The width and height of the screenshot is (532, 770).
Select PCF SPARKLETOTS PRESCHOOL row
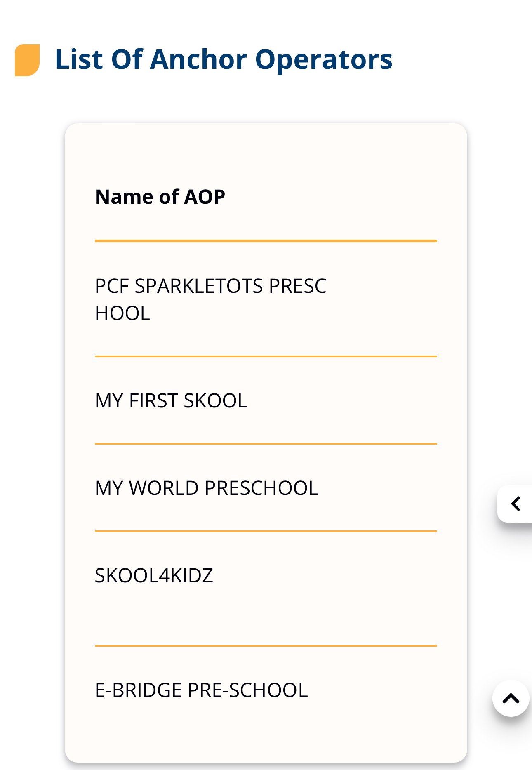click(266, 299)
